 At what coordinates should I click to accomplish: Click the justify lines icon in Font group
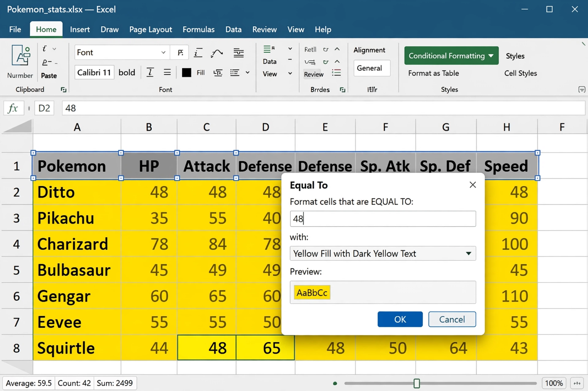click(238, 53)
